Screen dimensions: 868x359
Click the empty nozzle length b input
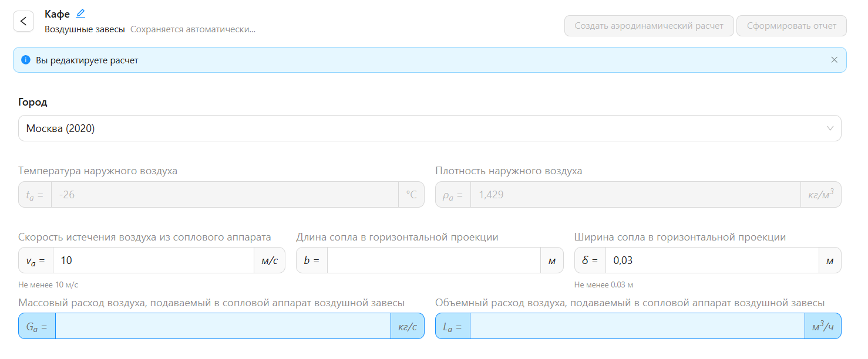pos(433,260)
